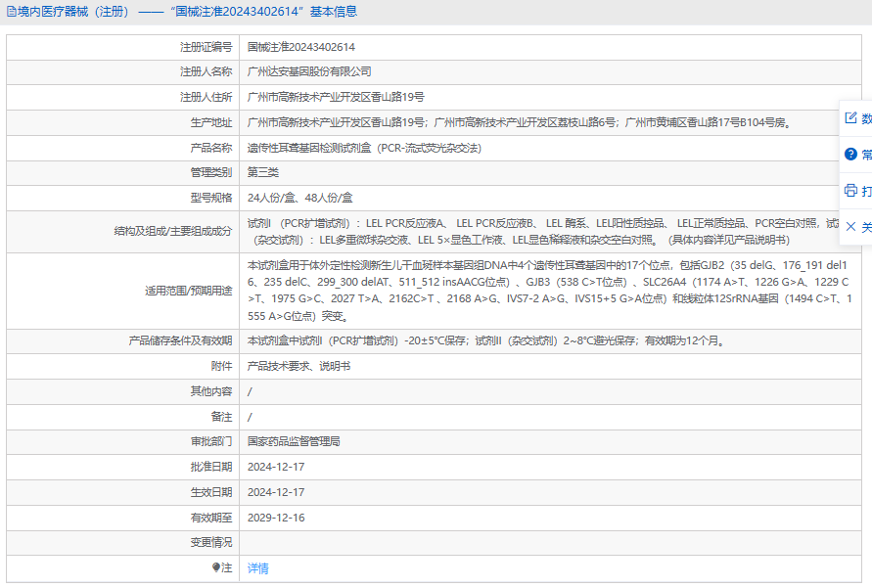The width and height of the screenshot is (872, 588).
Task: Click the 注册人住所 label
Action: [206, 97]
